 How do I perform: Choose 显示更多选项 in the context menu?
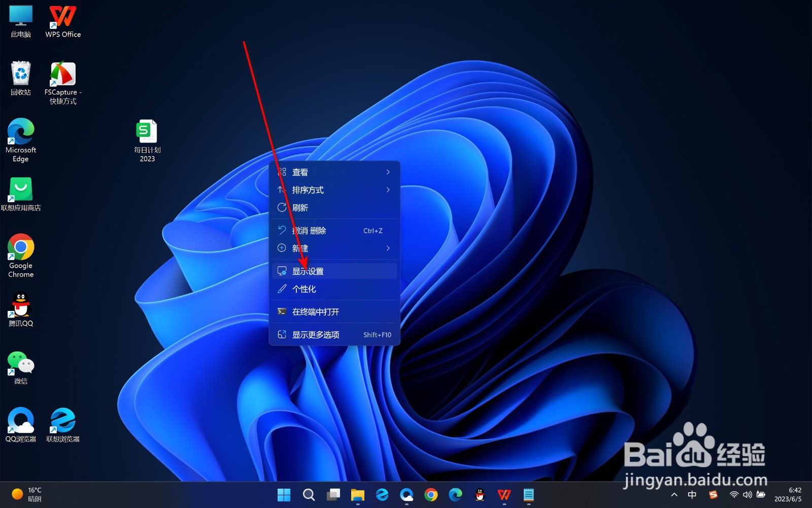click(334, 335)
